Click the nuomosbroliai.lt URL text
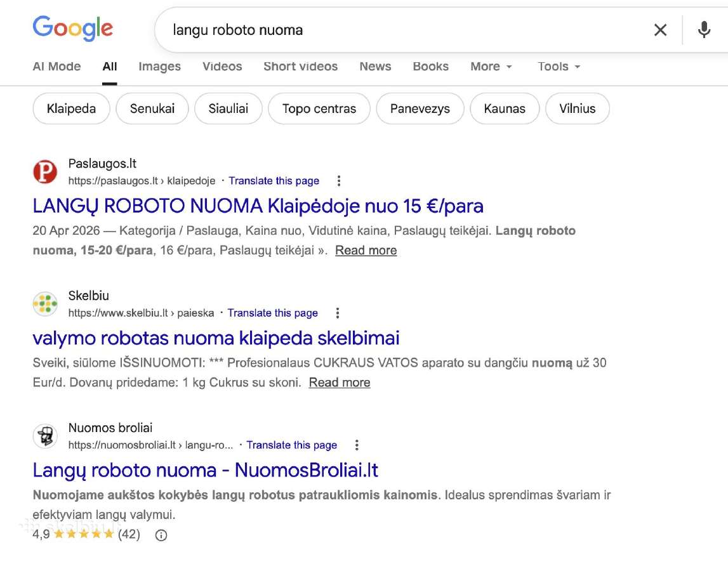 pos(150,445)
